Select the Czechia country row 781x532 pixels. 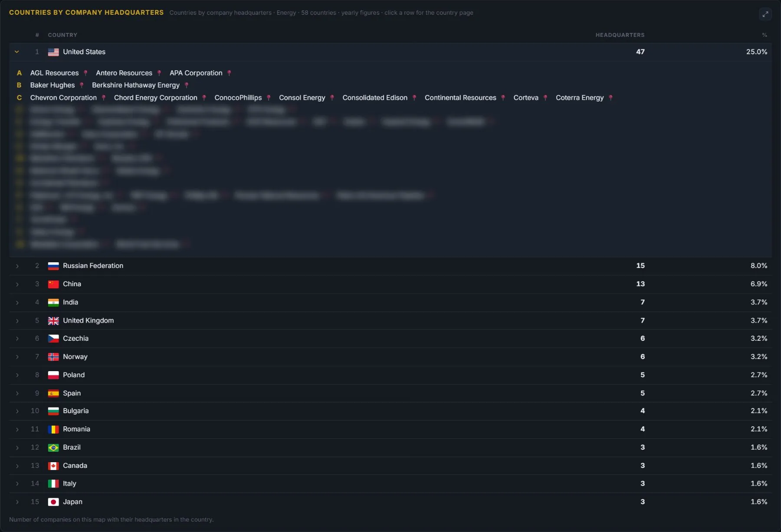click(390, 339)
